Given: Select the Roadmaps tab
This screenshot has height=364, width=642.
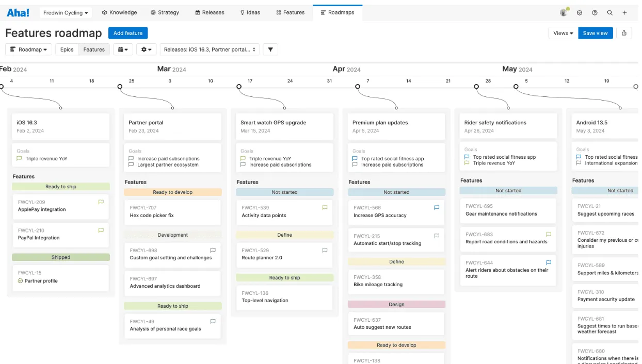Looking at the screenshot, I should pos(338,12).
